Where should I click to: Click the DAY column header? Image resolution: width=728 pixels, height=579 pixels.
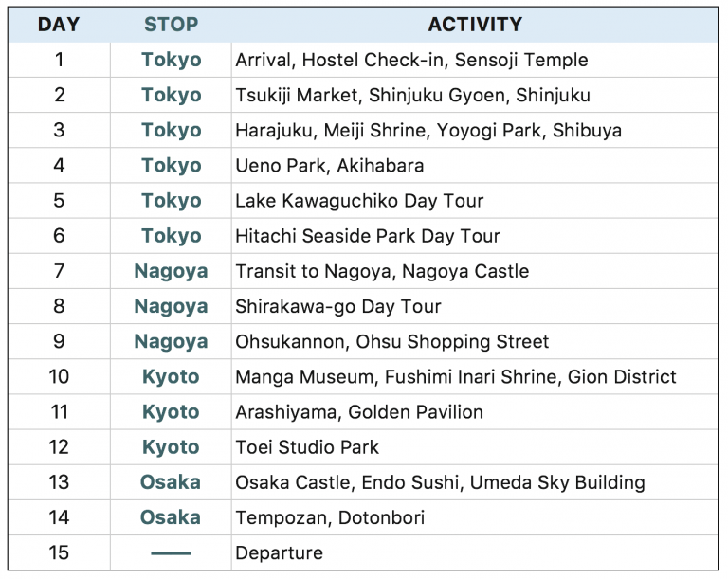(59, 25)
